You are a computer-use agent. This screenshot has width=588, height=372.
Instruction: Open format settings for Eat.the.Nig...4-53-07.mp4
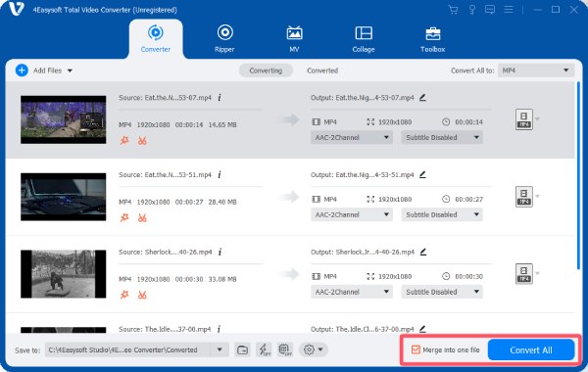[524, 119]
